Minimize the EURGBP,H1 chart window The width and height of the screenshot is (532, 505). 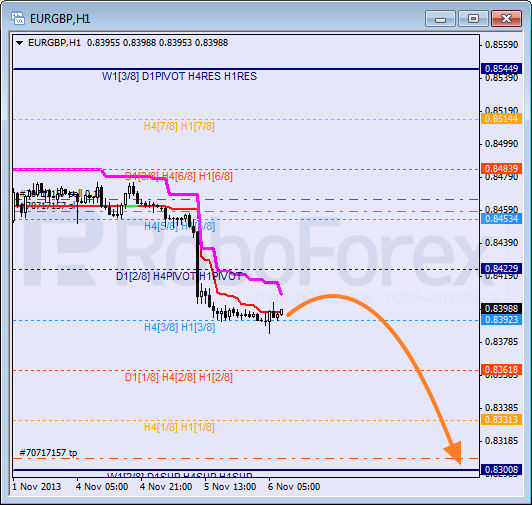coord(440,18)
